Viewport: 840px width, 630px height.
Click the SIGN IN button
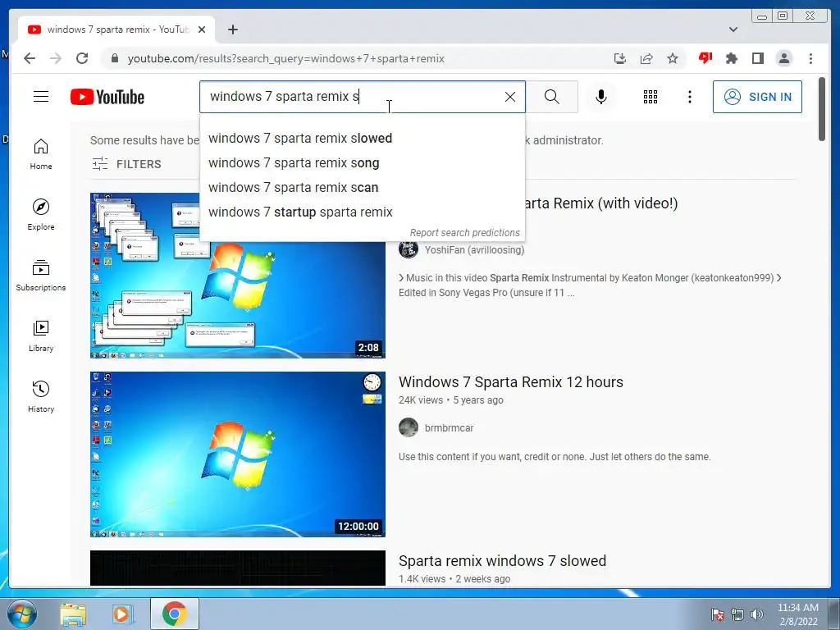757,97
